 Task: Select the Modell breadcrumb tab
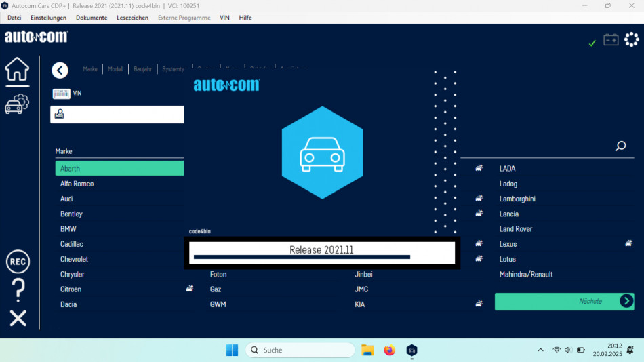pos(115,69)
